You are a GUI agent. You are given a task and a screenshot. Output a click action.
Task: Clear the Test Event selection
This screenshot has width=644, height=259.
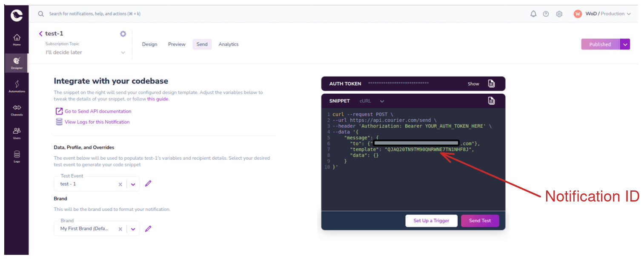(120, 184)
